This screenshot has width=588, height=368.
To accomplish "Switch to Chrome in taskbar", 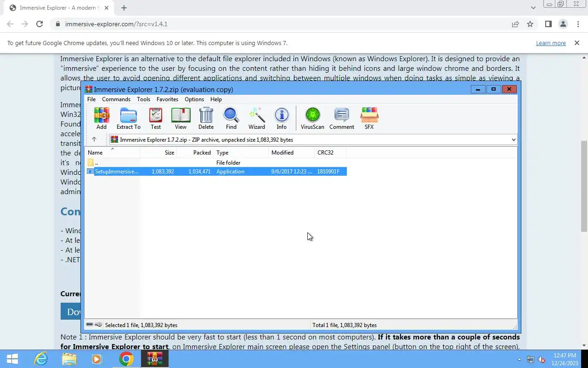I will (126, 359).
